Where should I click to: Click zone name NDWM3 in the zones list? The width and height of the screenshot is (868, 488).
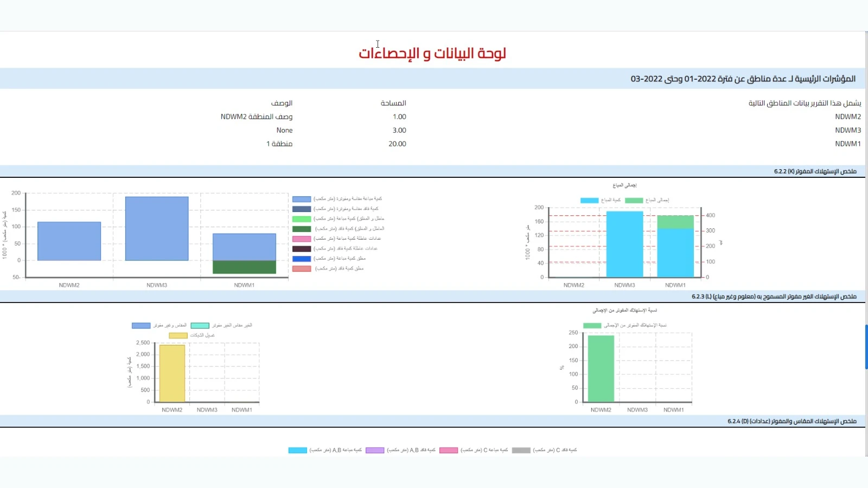point(848,130)
